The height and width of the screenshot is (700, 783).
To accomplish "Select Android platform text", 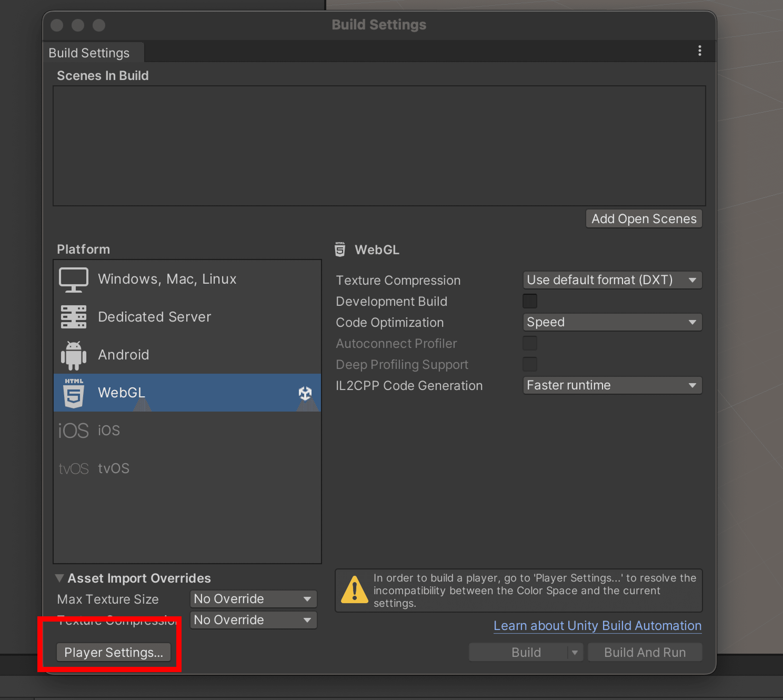I will [x=123, y=355].
